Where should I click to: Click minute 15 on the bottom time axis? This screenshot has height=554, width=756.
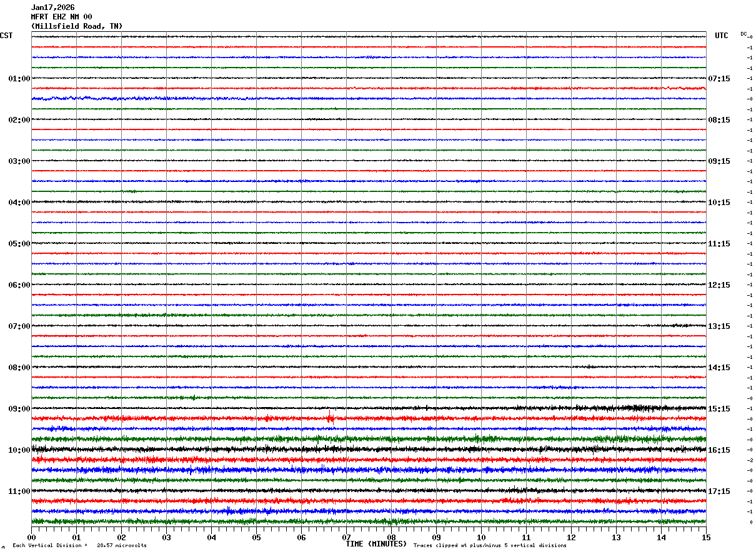click(706, 537)
